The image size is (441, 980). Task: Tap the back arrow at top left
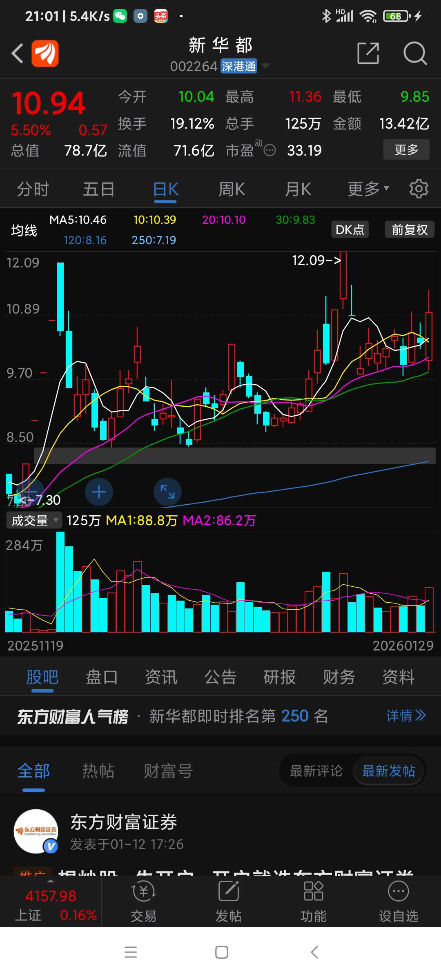17,53
